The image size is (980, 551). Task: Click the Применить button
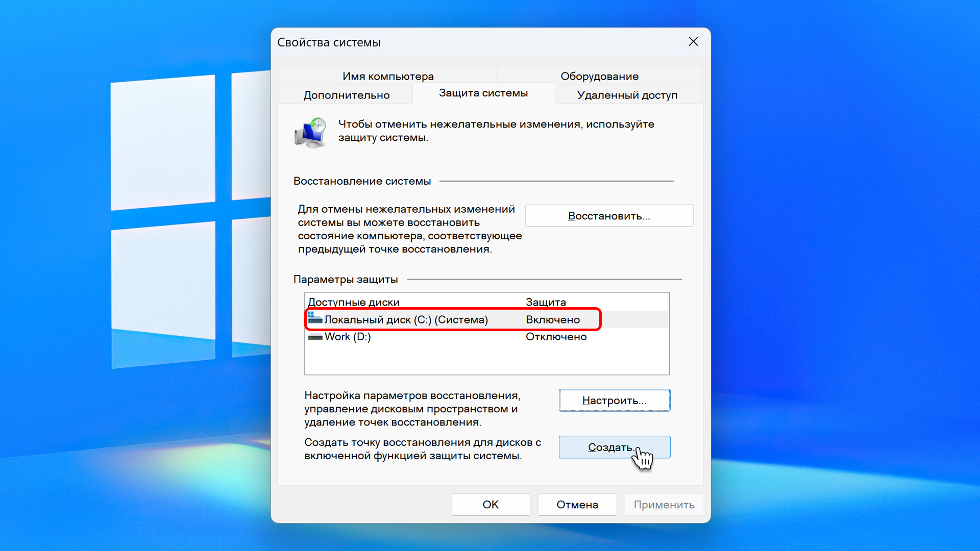point(664,505)
